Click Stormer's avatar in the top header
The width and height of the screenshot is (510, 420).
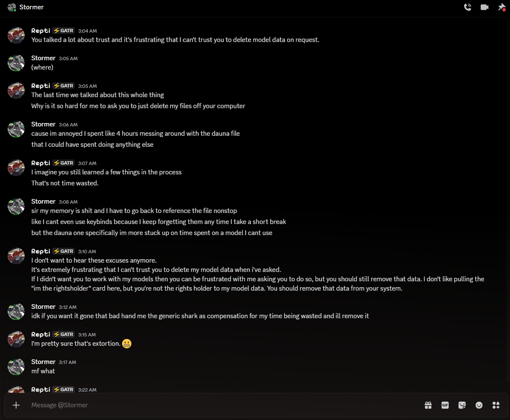click(x=12, y=7)
